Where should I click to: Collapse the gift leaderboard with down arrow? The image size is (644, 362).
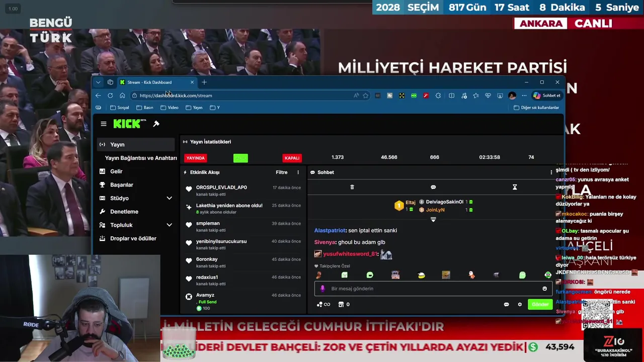433,219
